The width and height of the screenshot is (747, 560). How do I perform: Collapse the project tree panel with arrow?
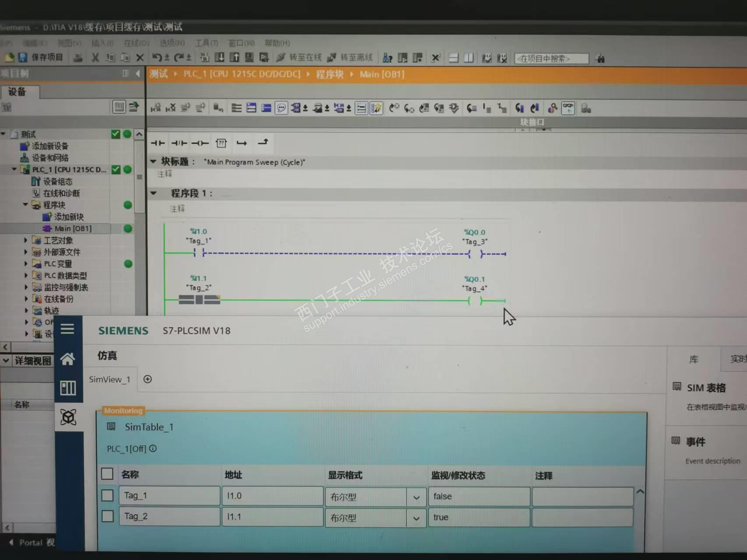(138, 73)
